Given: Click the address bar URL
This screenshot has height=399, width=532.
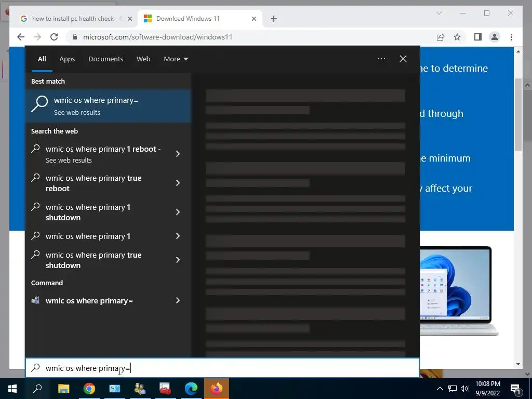Looking at the screenshot, I should 158,37.
